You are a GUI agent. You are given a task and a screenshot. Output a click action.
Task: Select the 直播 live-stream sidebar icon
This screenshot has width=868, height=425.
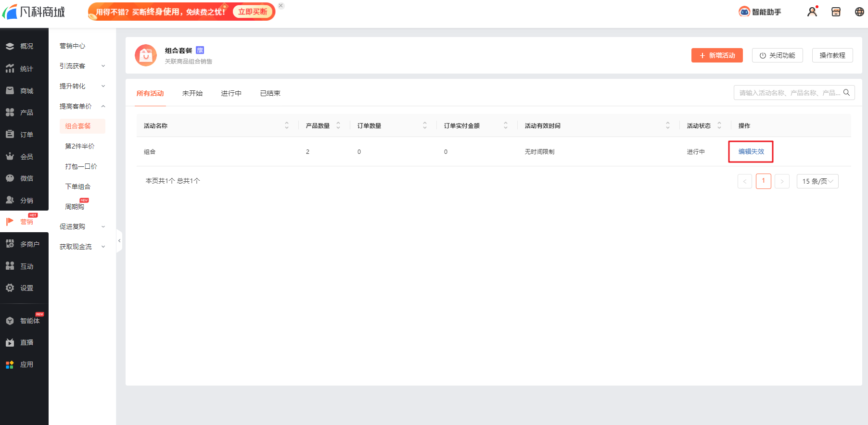(x=10, y=342)
